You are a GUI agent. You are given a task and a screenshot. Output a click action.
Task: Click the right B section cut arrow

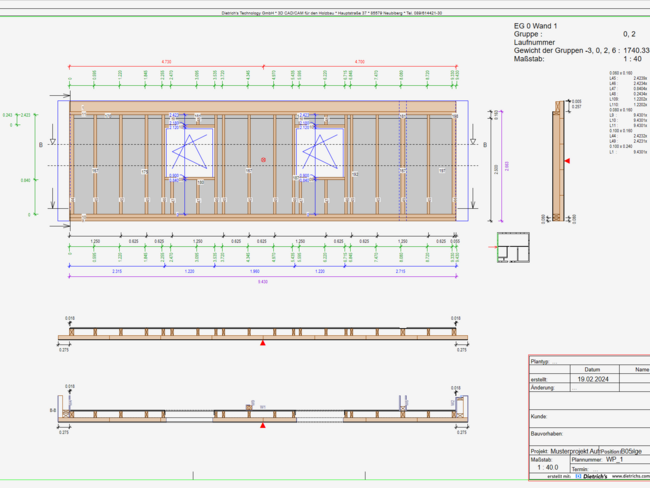click(x=473, y=141)
